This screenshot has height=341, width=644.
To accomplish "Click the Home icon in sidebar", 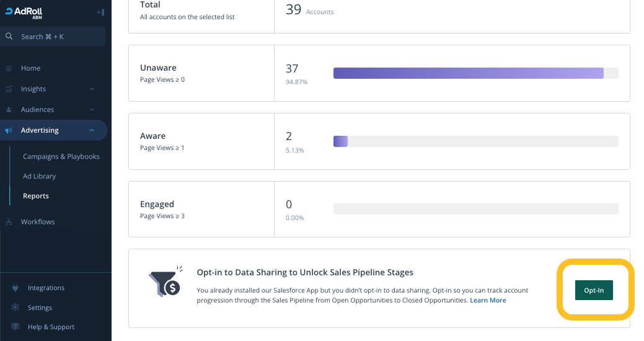I will [x=9, y=68].
